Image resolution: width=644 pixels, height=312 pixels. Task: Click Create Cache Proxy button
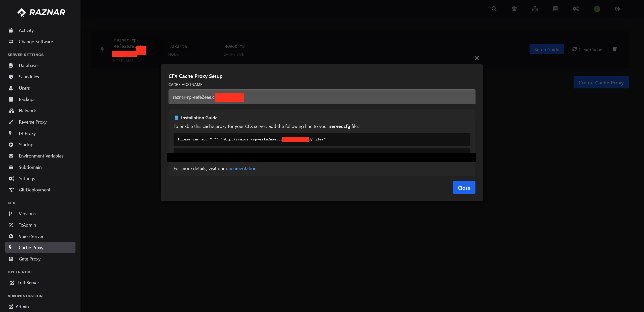[601, 82]
